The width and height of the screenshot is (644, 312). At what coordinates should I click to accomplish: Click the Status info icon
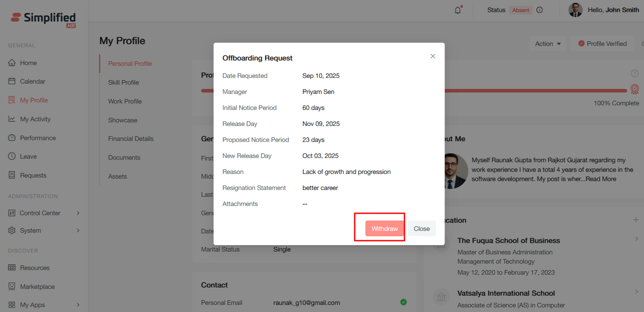[539, 10]
